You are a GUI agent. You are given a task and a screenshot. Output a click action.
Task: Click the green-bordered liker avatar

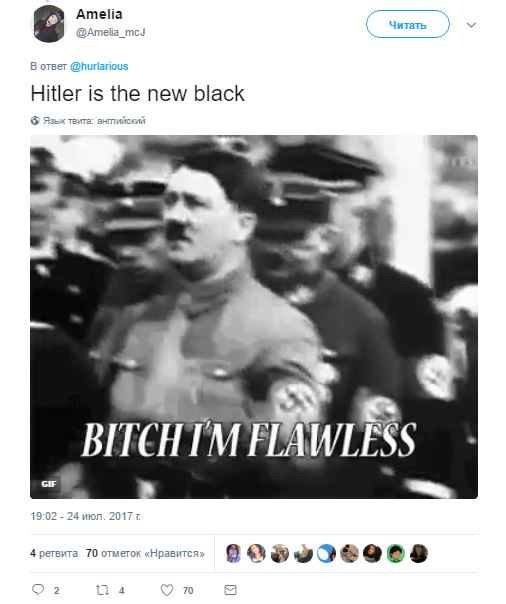[x=395, y=554]
